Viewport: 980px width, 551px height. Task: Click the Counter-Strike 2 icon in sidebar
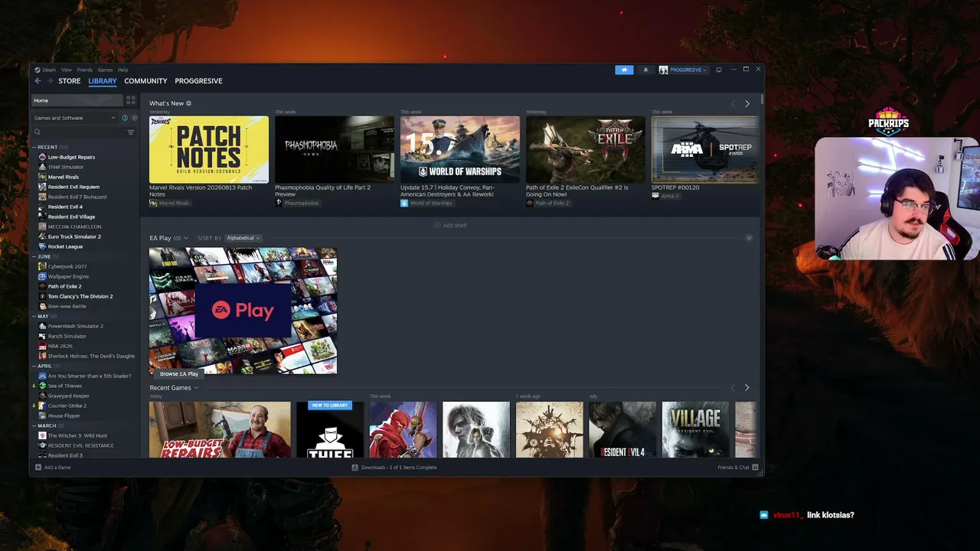click(x=43, y=406)
